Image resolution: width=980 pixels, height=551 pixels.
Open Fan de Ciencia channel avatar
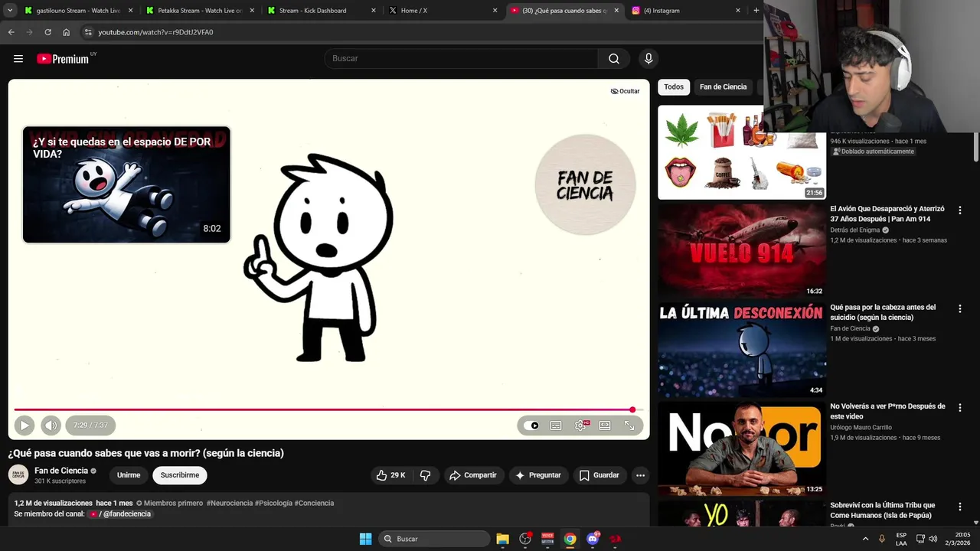pos(18,475)
